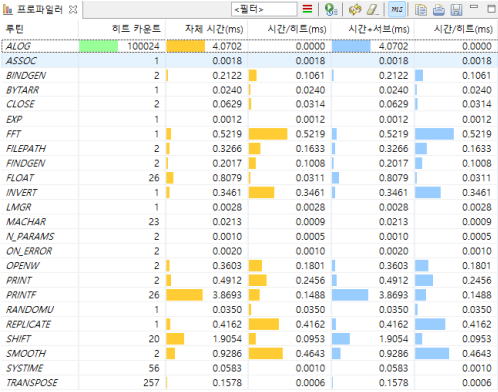Viewport: 498px width, 392px height.
Task: Select the FINDGEN routine row
Action: 249,163
